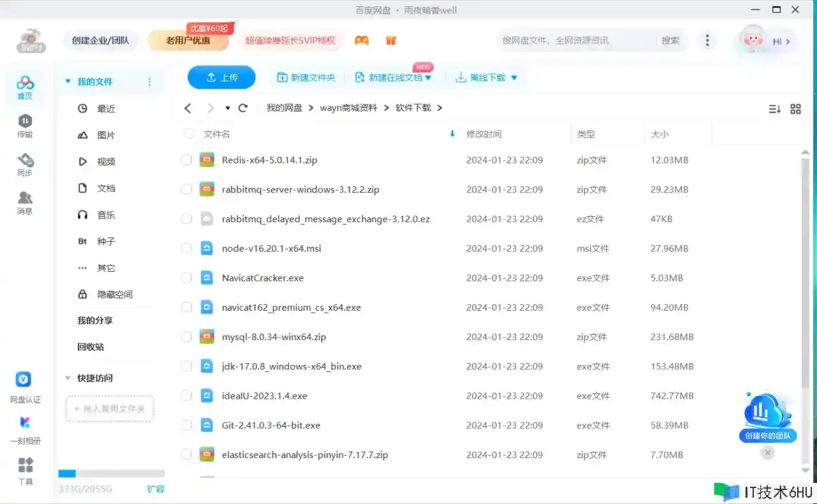
Task: Click the sort arrow in 文件名 column
Action: [453, 134]
